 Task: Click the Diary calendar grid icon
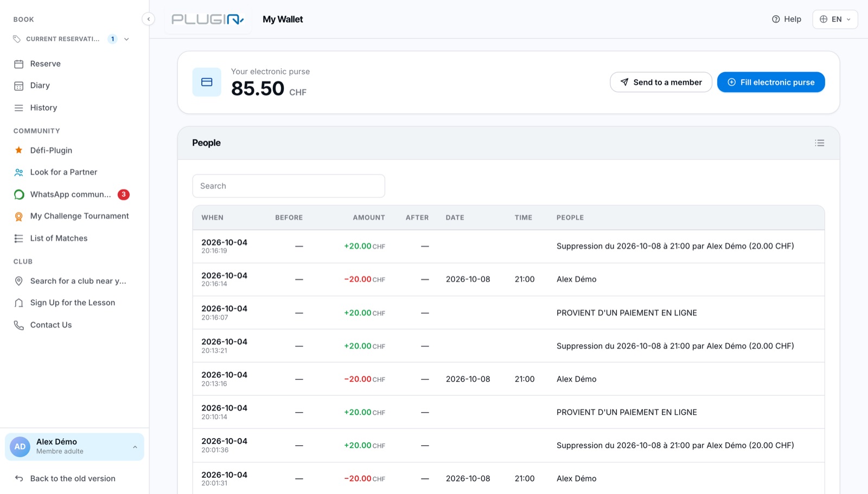pyautogui.click(x=19, y=86)
